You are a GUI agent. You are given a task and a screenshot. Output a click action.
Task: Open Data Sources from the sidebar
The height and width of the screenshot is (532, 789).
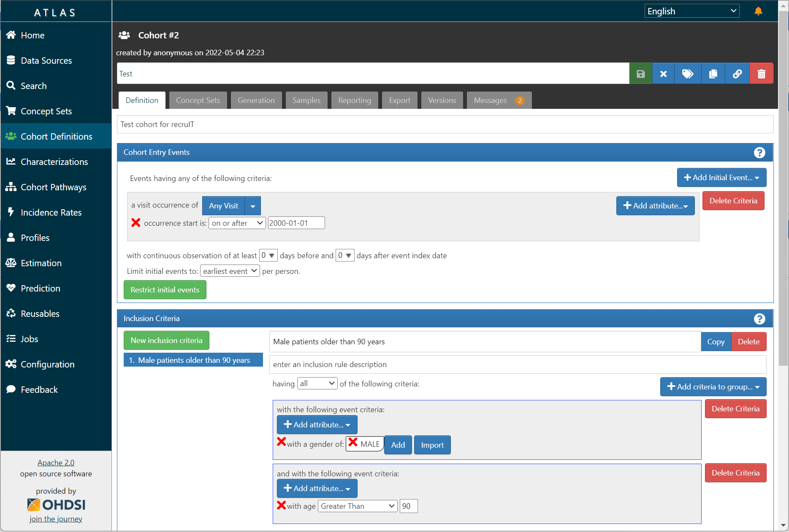tap(56, 61)
